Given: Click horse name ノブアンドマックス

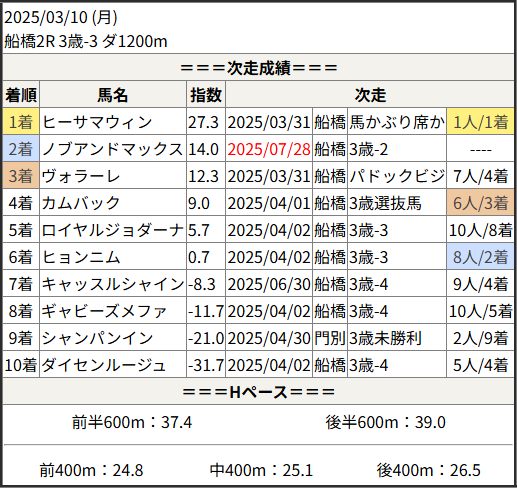Looking at the screenshot, I should (112, 149).
